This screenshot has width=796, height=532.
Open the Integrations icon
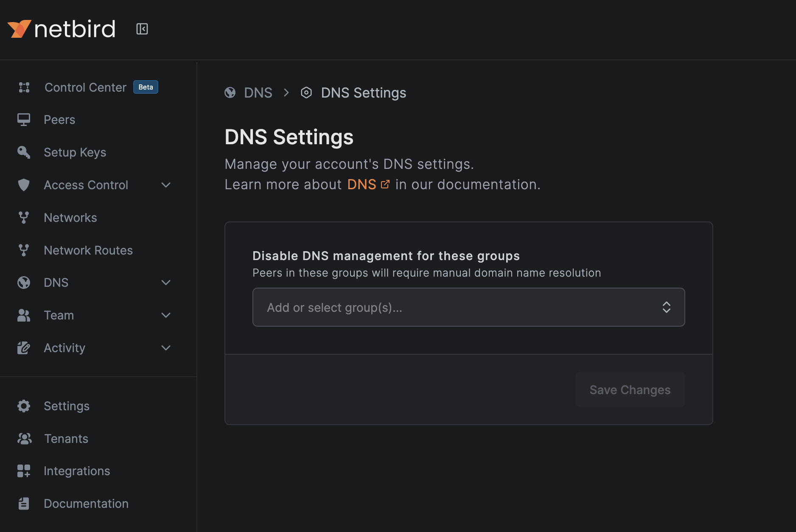[x=24, y=471]
